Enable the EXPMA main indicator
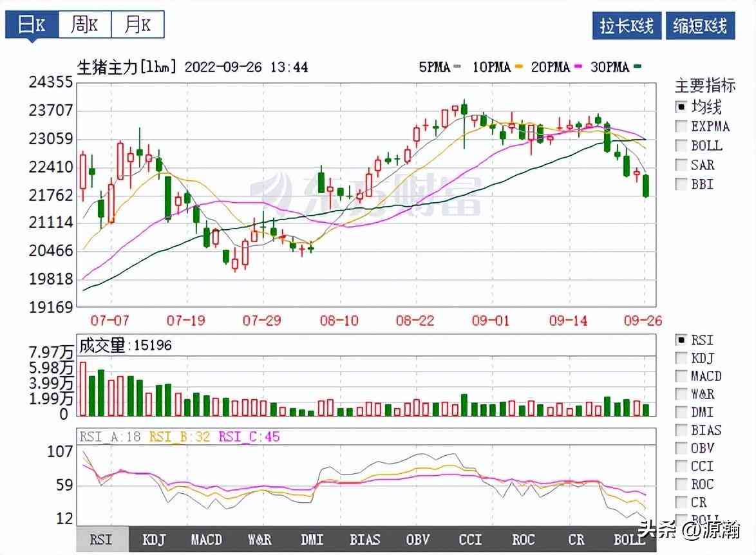Viewport: 756px width, 555px height. 681,126
